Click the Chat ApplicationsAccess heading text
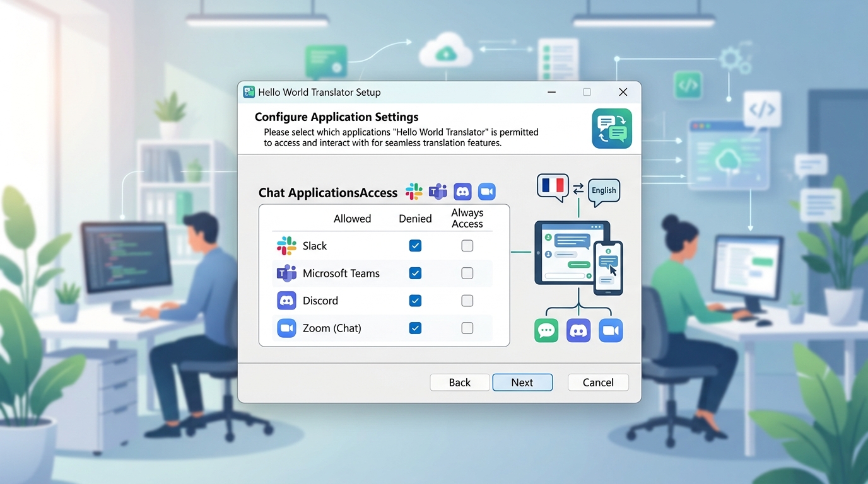Screen dimensions: 868x484 328,193
